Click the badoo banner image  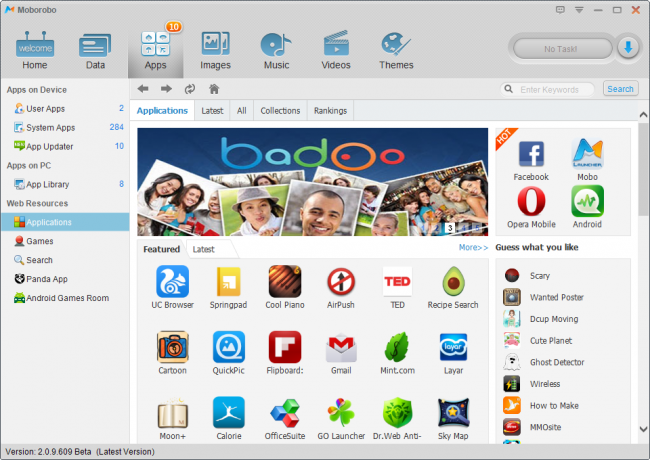click(313, 182)
